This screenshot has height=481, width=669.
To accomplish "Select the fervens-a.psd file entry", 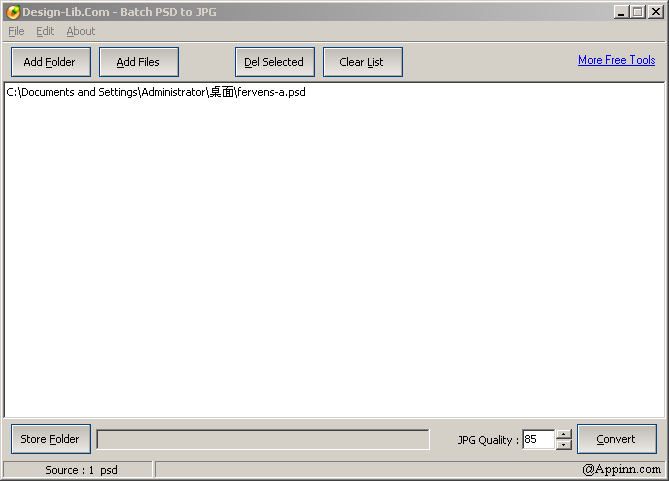I will coord(156,93).
